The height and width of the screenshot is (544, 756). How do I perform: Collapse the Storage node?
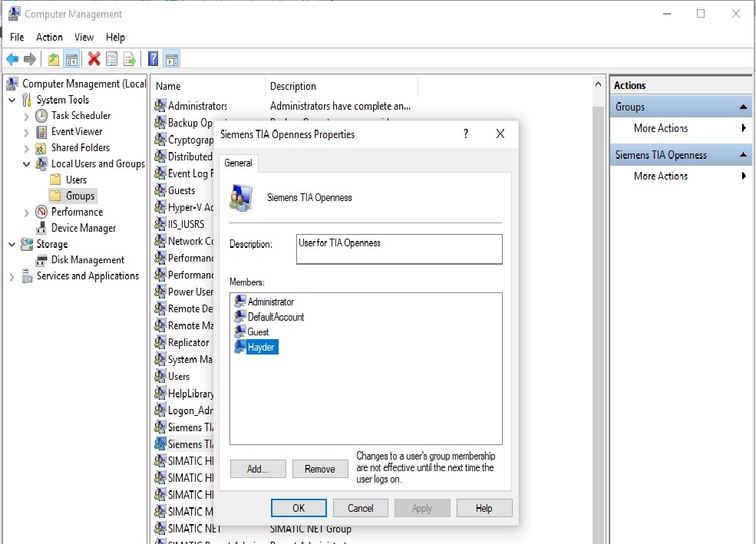(12, 244)
